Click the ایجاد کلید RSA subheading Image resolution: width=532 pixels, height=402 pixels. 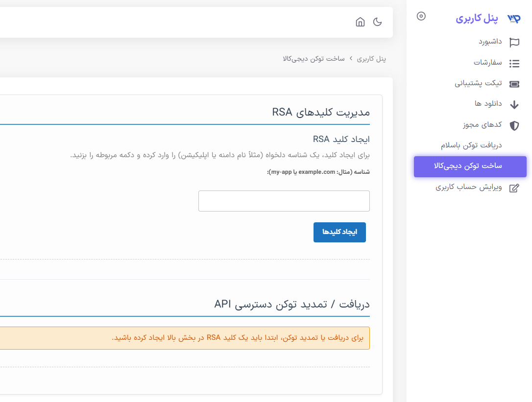click(x=341, y=139)
